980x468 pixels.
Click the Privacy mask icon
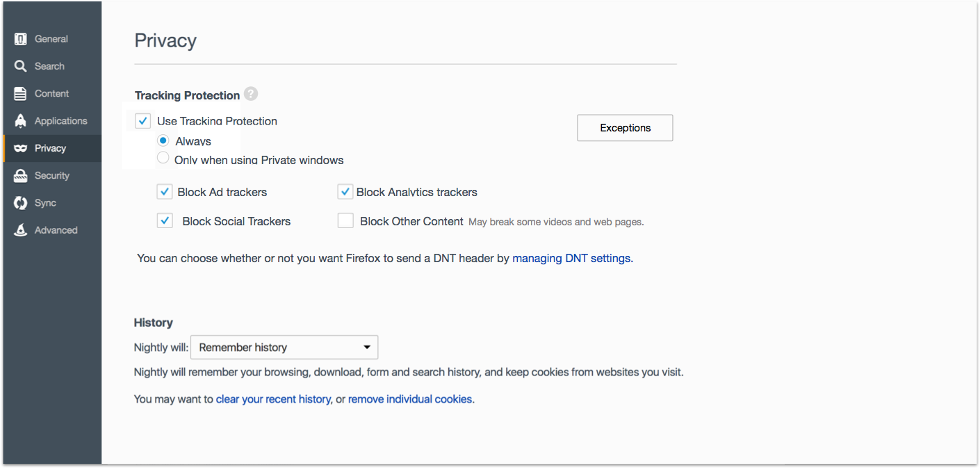(21, 148)
